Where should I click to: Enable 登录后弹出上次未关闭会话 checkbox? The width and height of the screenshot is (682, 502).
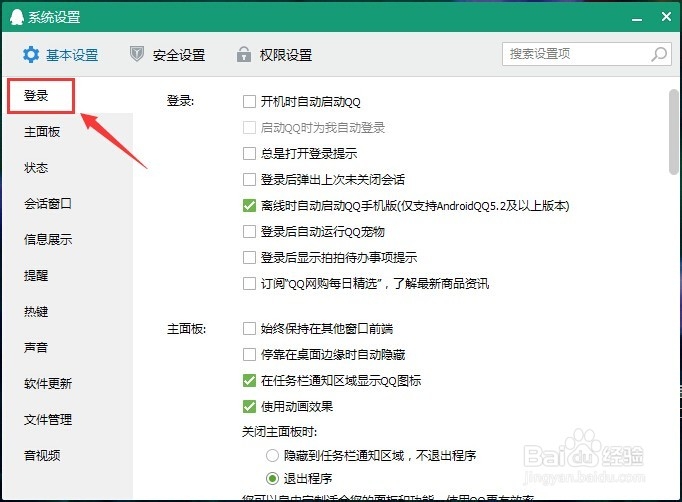[249, 180]
